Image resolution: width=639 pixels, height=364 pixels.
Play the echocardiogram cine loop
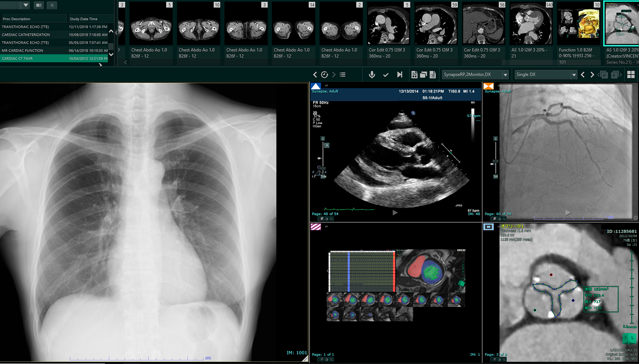(x=395, y=213)
